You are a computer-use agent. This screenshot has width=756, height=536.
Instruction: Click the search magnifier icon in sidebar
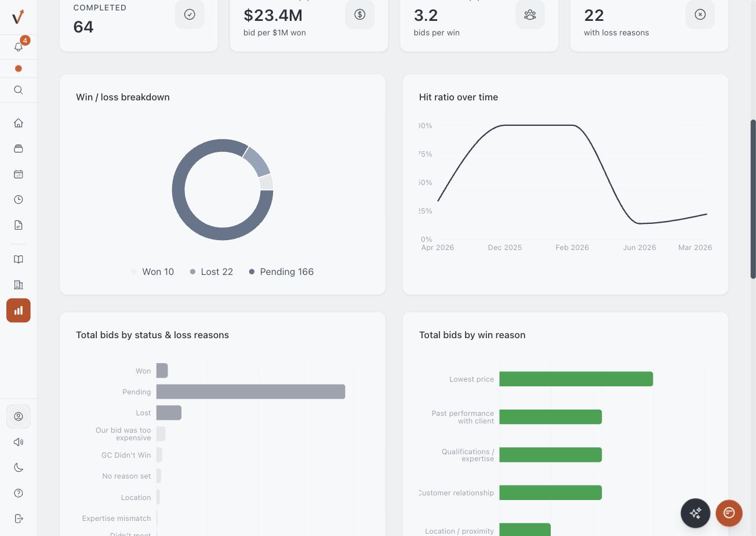[x=19, y=90]
